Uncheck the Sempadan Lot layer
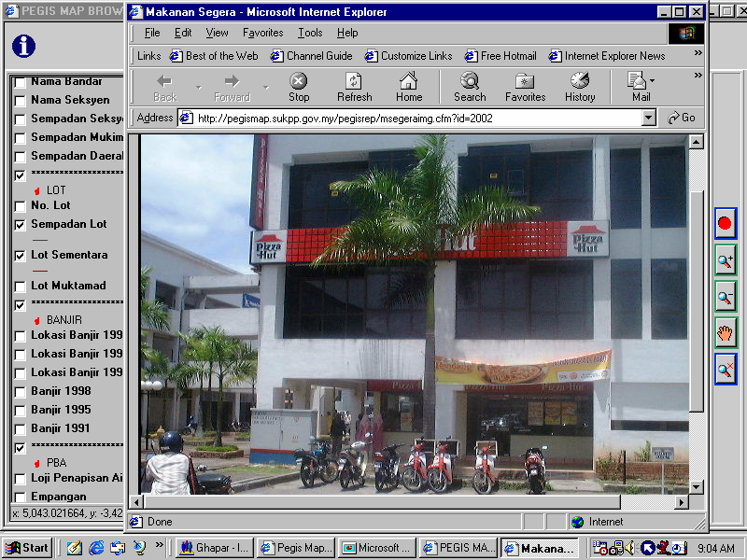Viewport: 747px width, 560px height. [20, 225]
